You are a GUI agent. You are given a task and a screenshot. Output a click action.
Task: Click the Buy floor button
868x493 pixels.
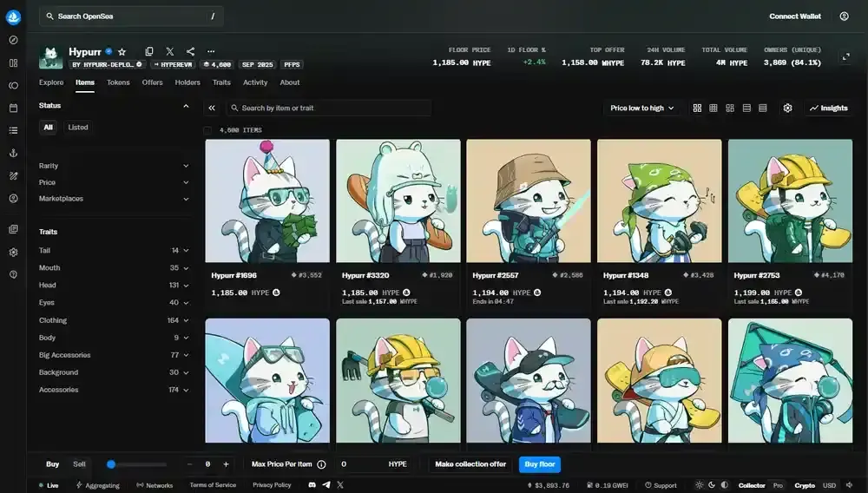(540, 464)
